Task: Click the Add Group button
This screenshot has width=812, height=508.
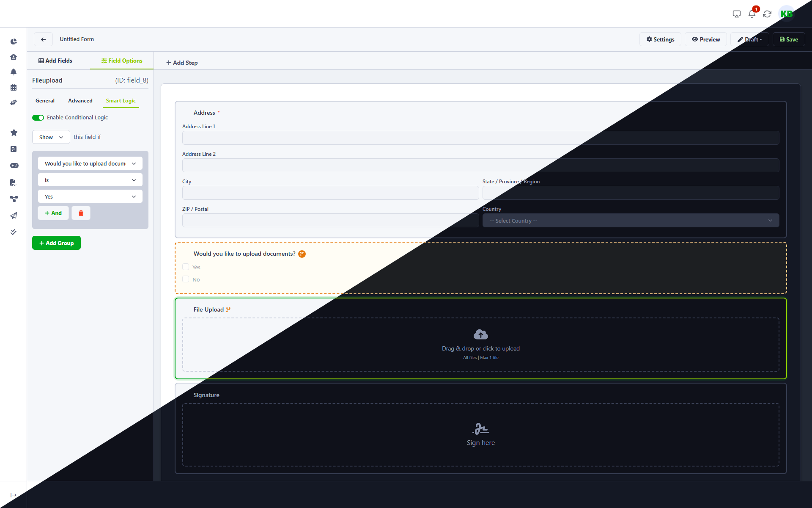Action: pyautogui.click(x=56, y=243)
